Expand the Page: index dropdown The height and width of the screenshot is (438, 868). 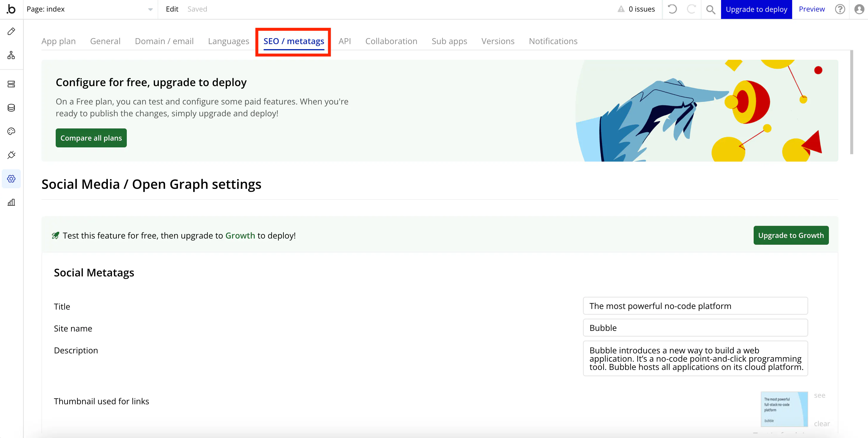(x=90, y=9)
